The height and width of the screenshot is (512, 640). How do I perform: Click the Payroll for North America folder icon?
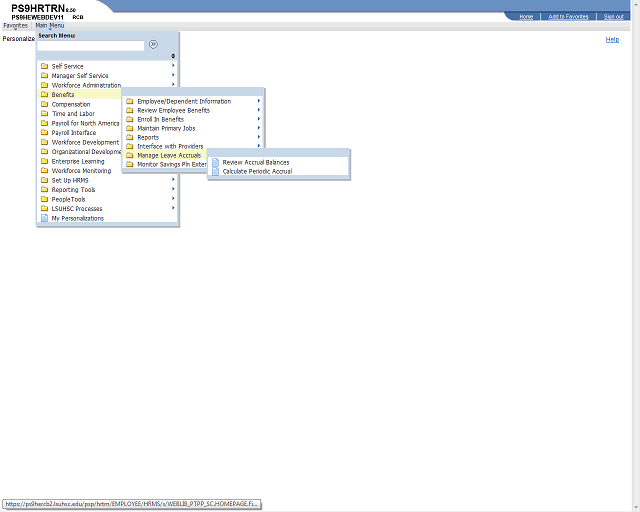(x=44, y=123)
